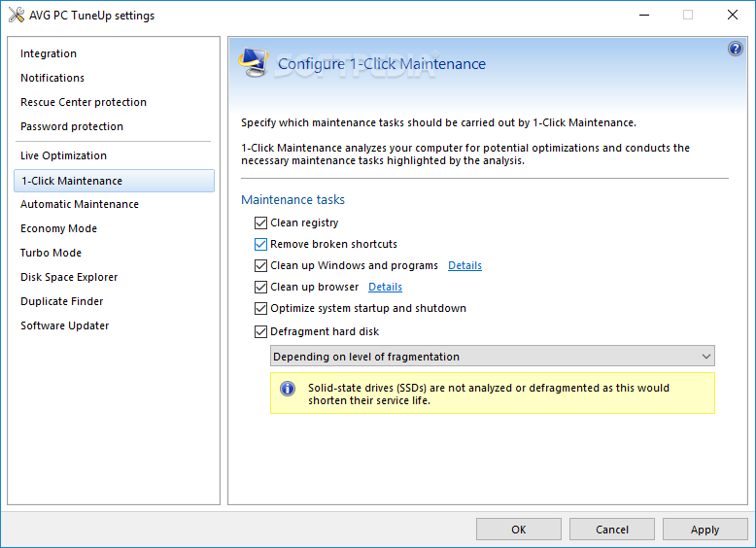Open Live Optimization settings page
The height and width of the screenshot is (548, 756).
63,155
